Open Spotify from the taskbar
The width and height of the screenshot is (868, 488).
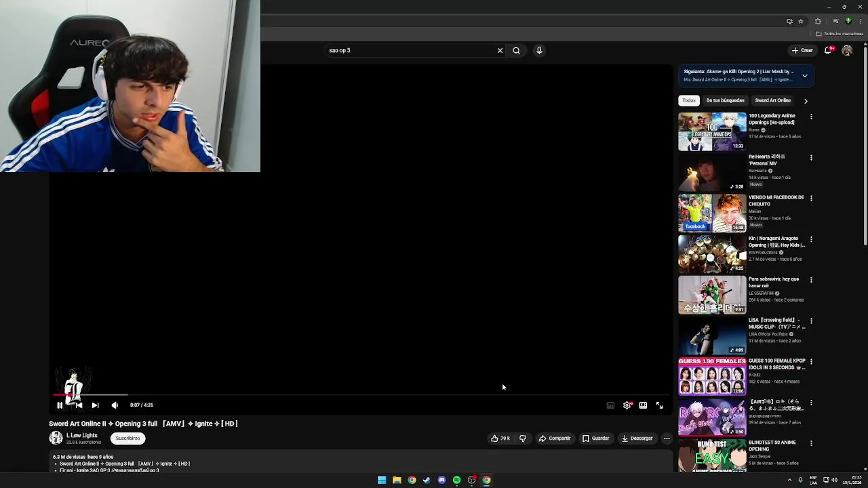(456, 480)
